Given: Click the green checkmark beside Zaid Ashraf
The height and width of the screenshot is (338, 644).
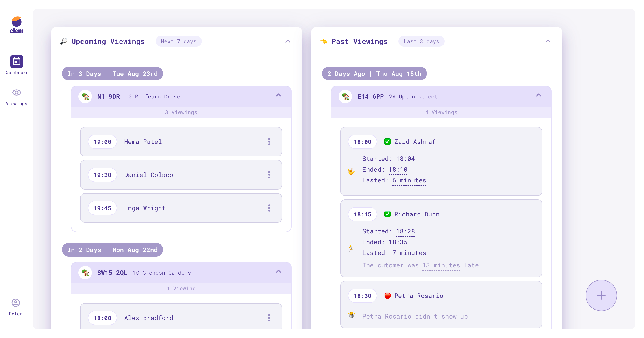Looking at the screenshot, I should point(387,141).
